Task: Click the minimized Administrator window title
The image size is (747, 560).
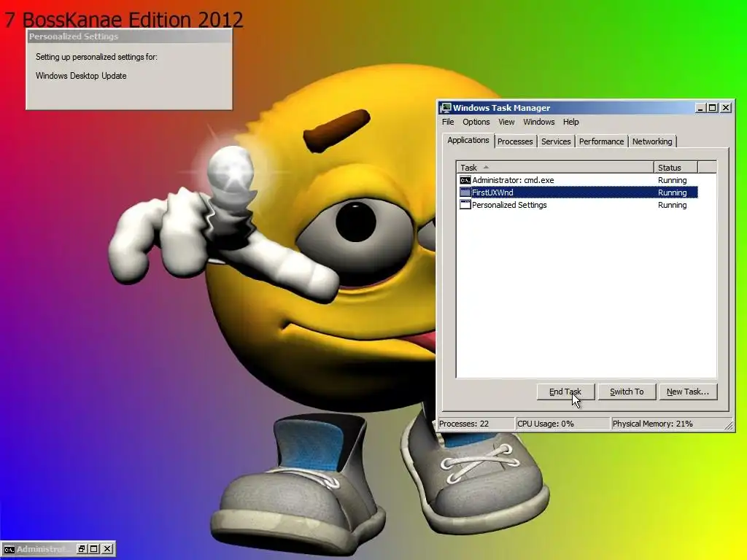Action: click(42, 549)
